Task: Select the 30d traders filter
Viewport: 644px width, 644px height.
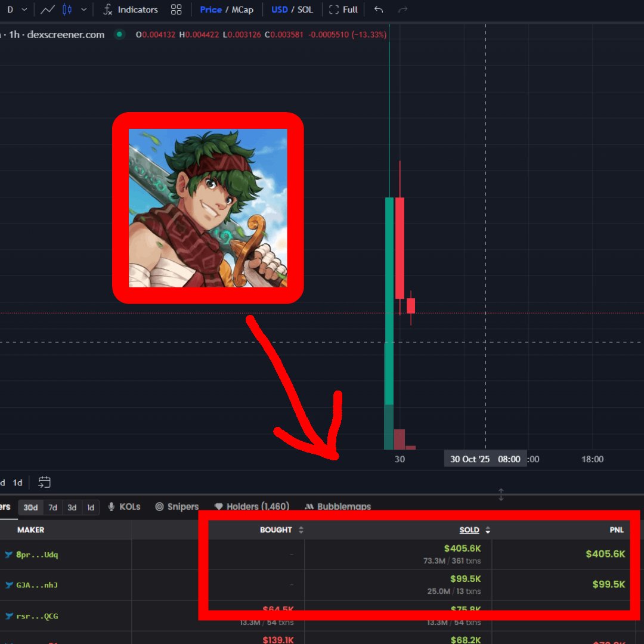Action: click(x=31, y=507)
